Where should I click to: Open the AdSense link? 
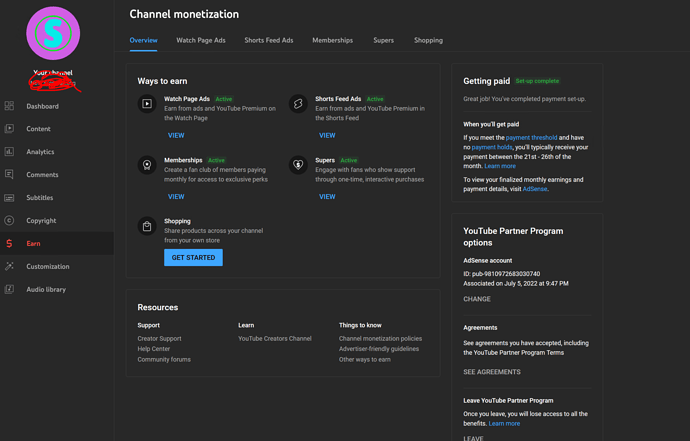point(535,189)
